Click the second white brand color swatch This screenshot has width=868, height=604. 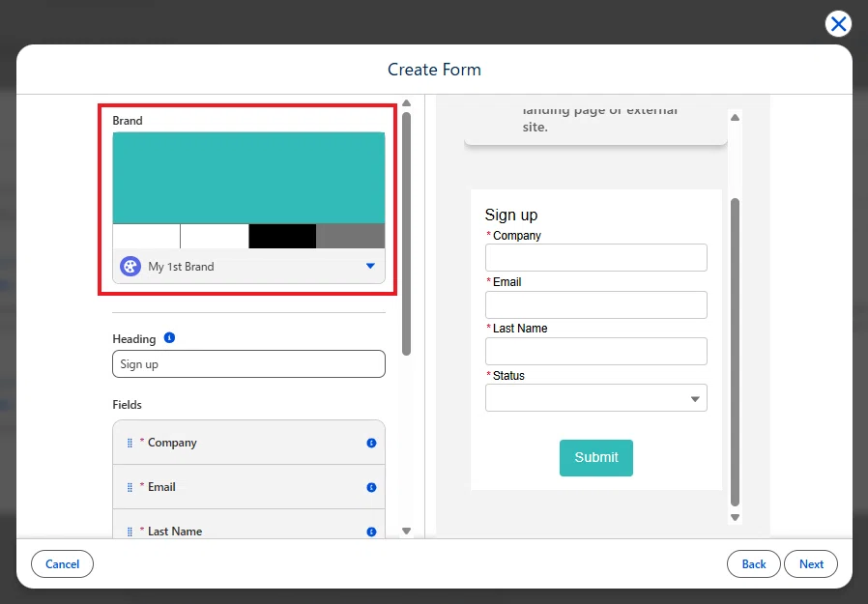(215, 237)
